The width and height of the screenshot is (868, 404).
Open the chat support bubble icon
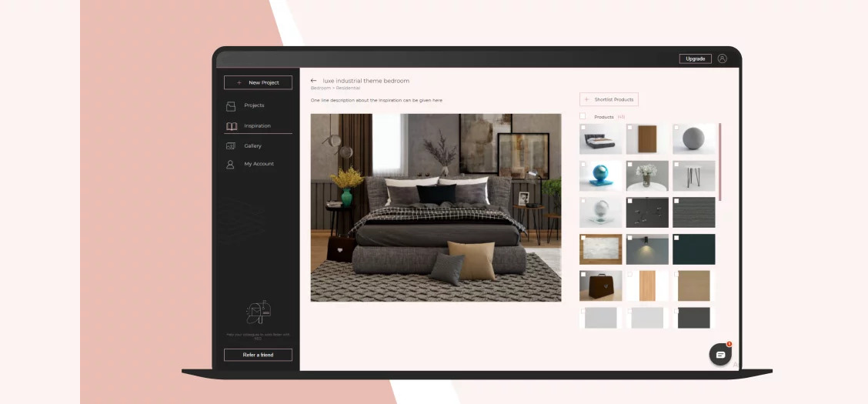[x=720, y=355]
